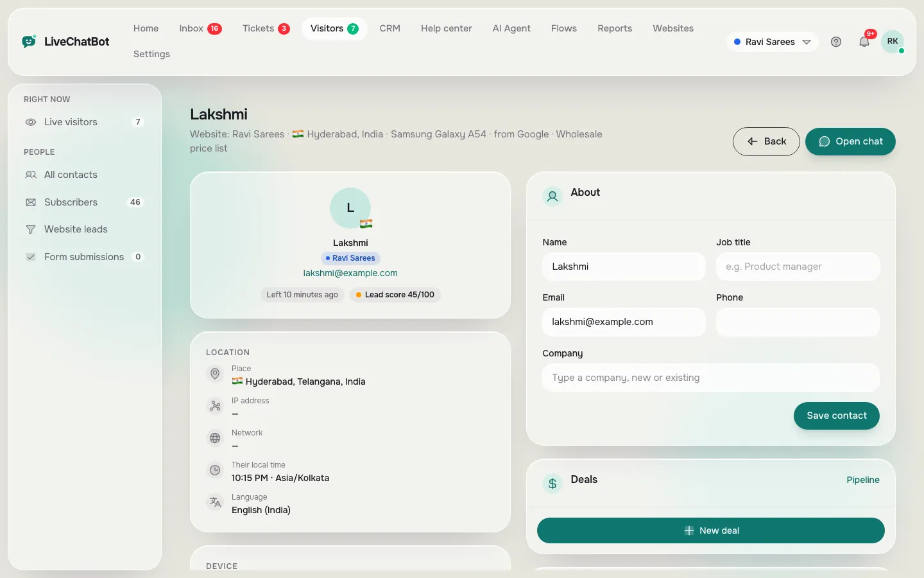This screenshot has width=924, height=578.
Task: Open the Inbox tab
Action: click(200, 28)
